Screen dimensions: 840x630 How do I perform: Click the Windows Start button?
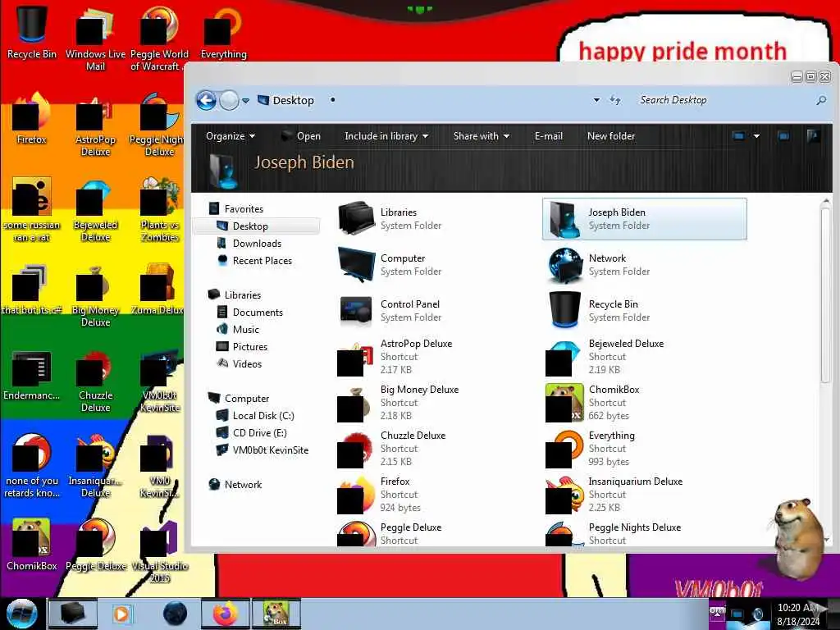click(21, 614)
